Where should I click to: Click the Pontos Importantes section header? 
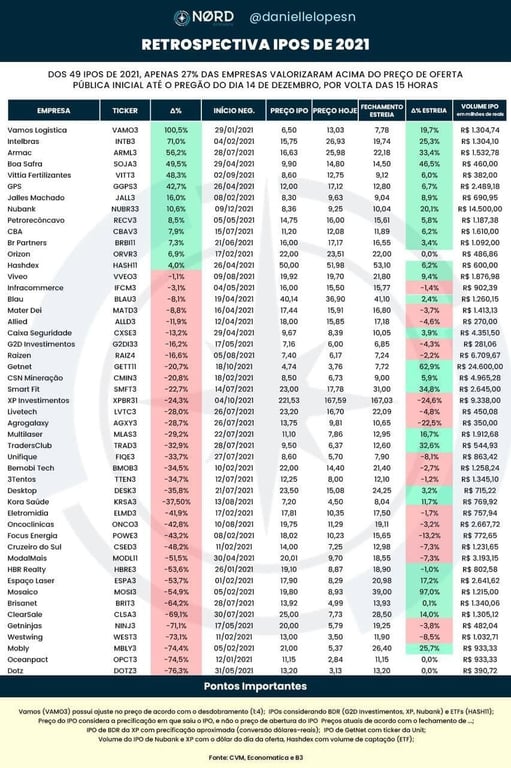255,687
